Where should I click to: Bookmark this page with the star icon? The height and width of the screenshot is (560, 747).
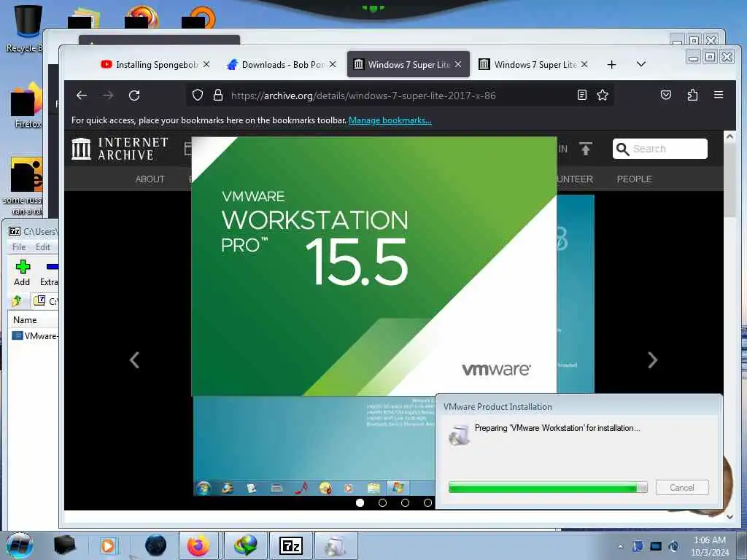click(602, 96)
